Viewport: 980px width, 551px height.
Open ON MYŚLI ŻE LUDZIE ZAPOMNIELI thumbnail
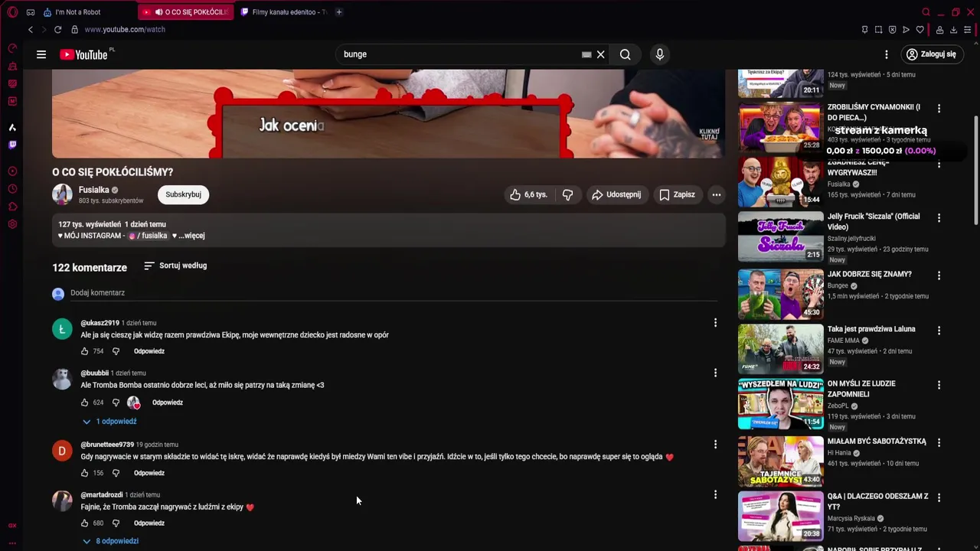(780, 403)
